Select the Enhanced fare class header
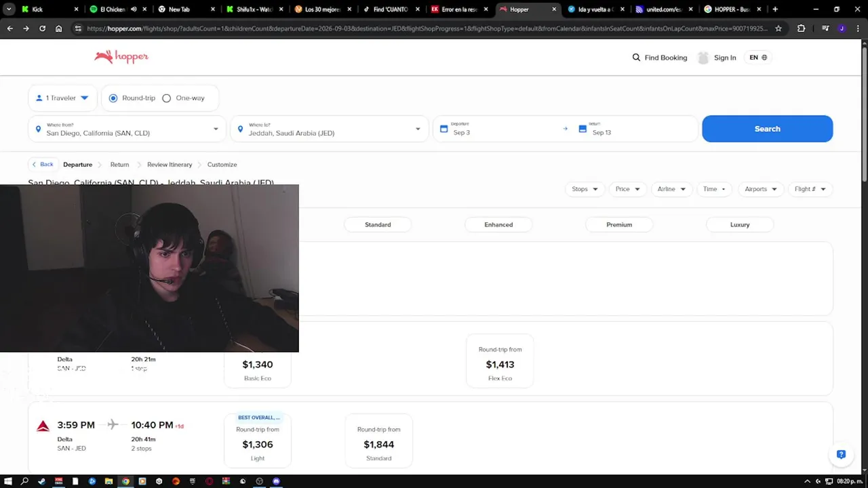 coord(498,224)
